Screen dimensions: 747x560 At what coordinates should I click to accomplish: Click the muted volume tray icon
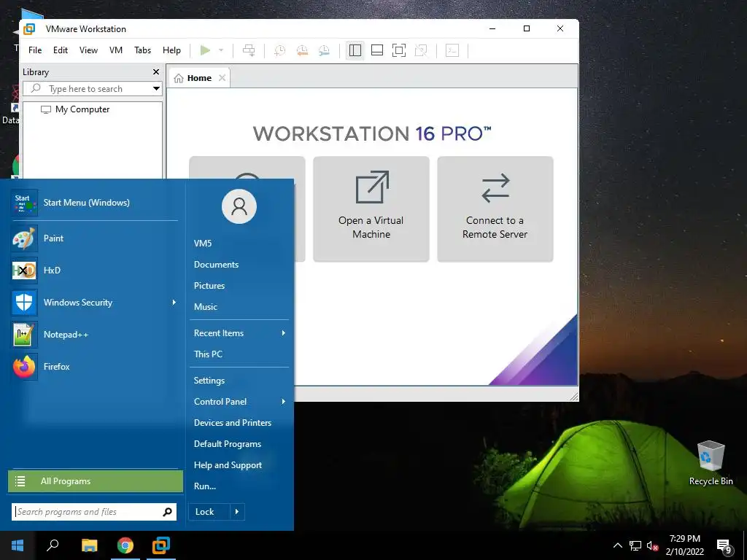pyautogui.click(x=652, y=546)
